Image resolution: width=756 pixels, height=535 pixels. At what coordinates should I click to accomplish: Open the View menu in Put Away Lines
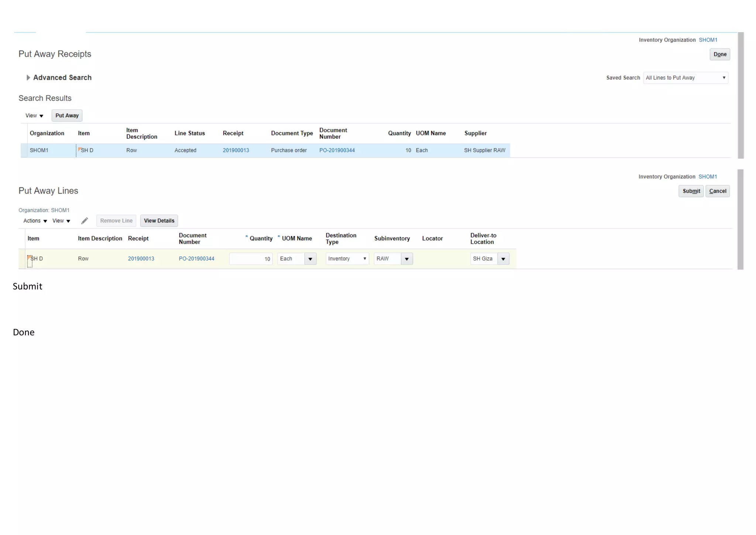click(x=61, y=221)
